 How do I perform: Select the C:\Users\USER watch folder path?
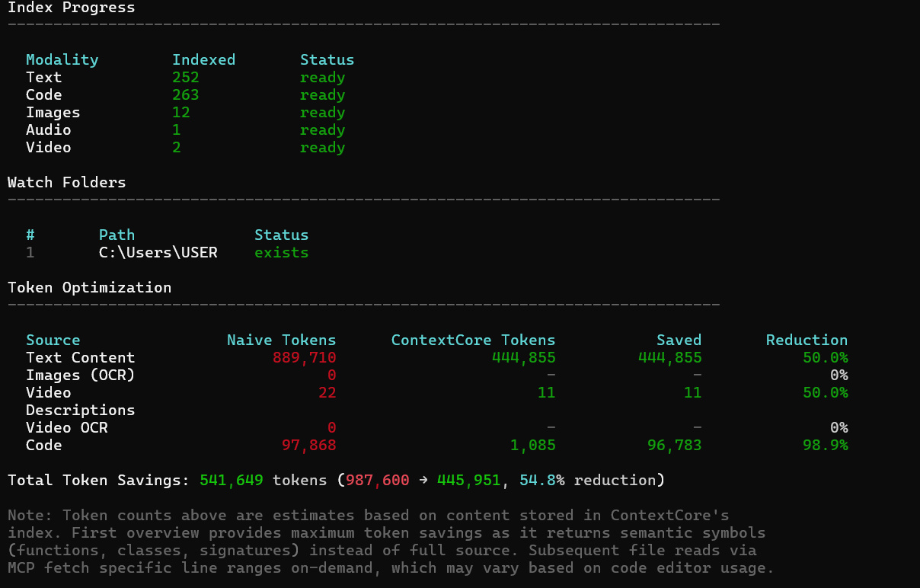(158, 252)
